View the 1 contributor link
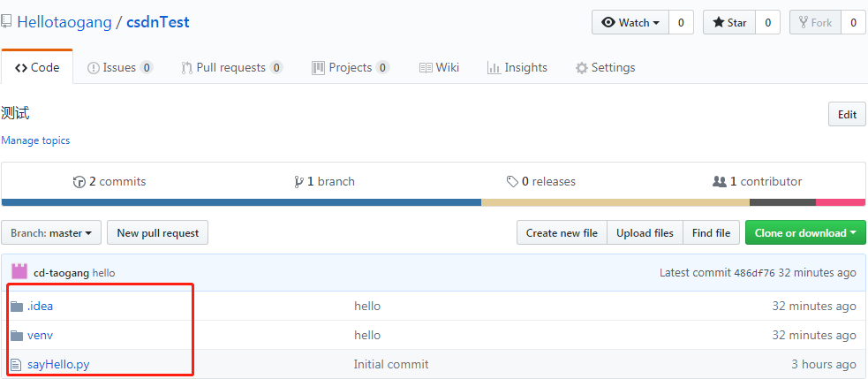Viewport: 868px width, 379px height. (x=758, y=182)
